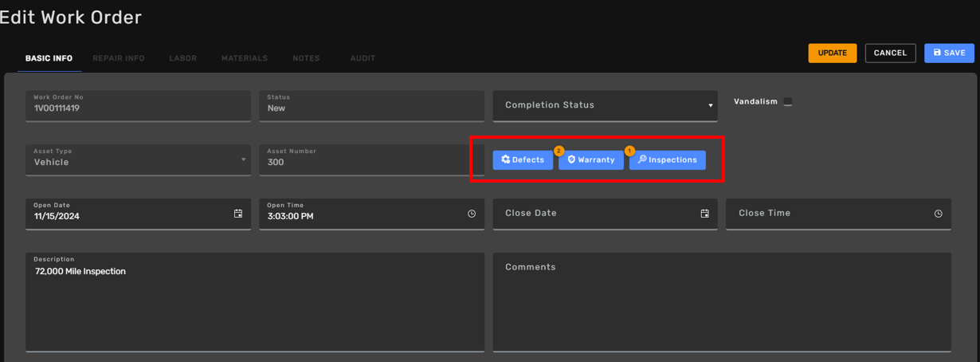Click the Edit Work Order heading

[x=71, y=17]
